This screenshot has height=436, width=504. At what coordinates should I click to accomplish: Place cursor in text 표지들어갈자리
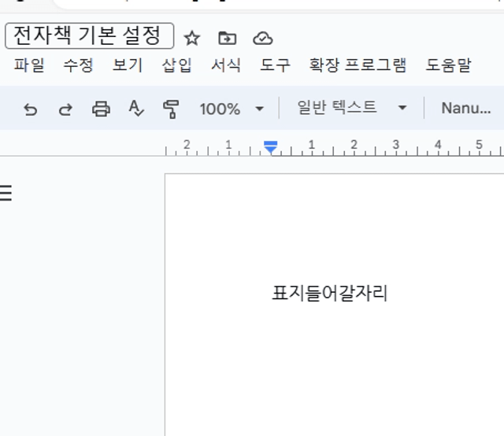pyautogui.click(x=330, y=293)
